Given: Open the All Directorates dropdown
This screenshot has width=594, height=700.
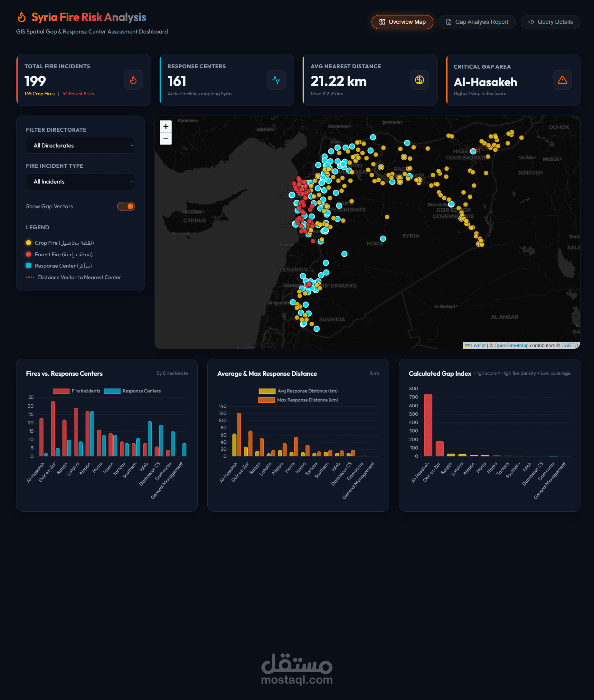Looking at the screenshot, I should (80, 146).
